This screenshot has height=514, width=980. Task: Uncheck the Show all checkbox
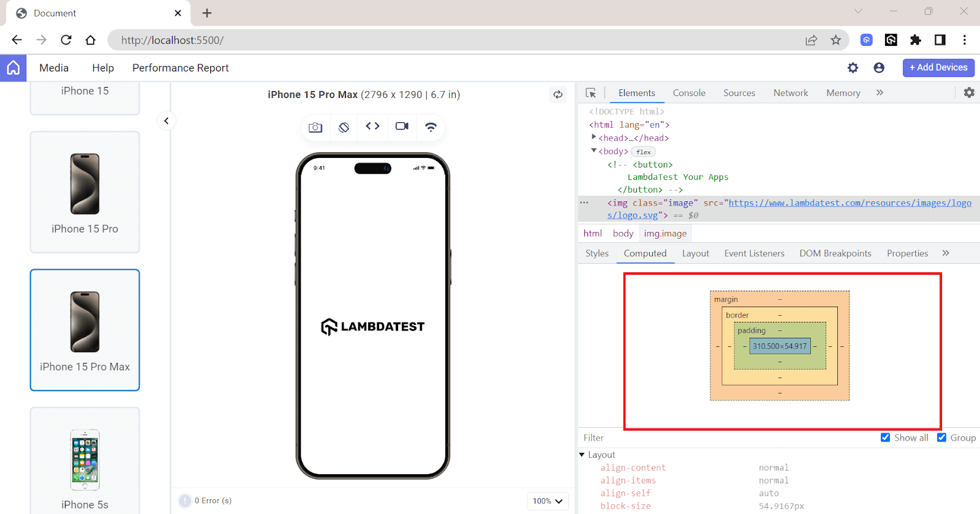pos(885,438)
